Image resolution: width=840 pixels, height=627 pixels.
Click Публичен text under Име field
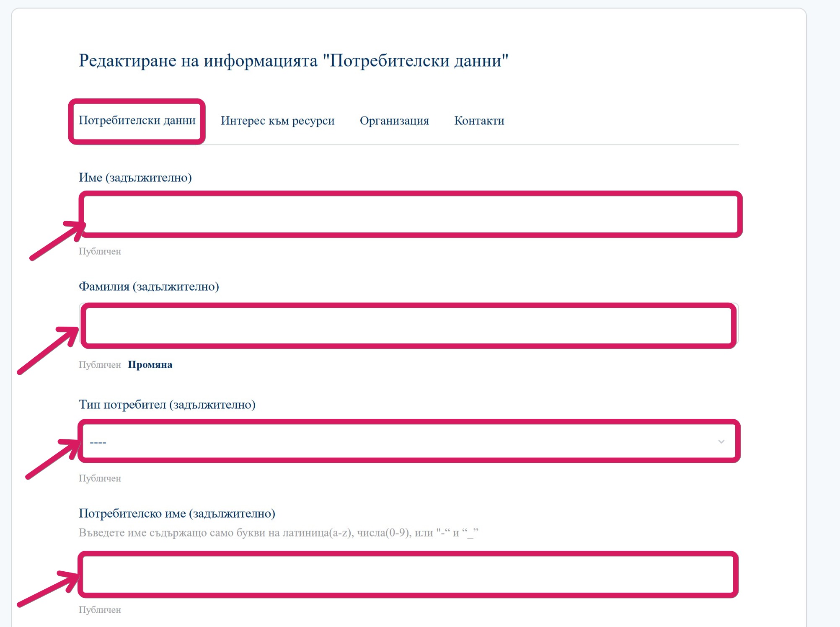click(100, 252)
